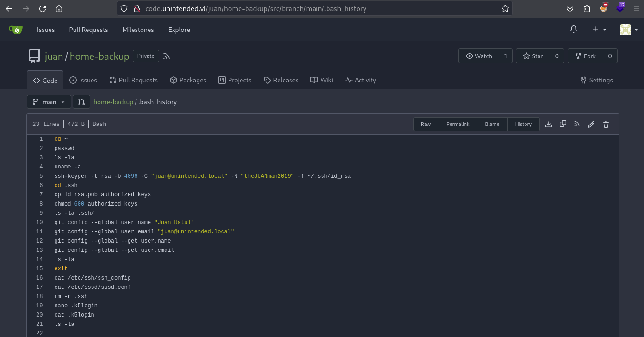Screen dimensions: 644x337
Task: Expand the main branch dropdown
Action: point(49,102)
